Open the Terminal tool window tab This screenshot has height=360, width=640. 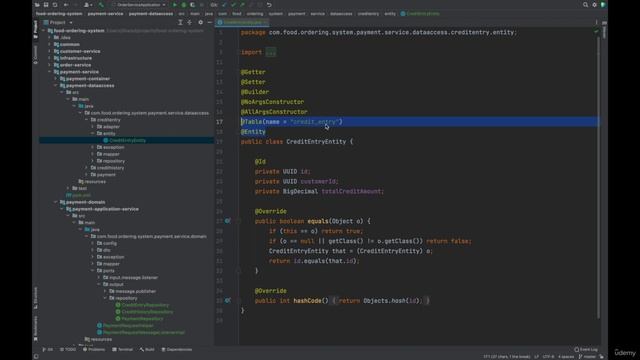click(122, 349)
